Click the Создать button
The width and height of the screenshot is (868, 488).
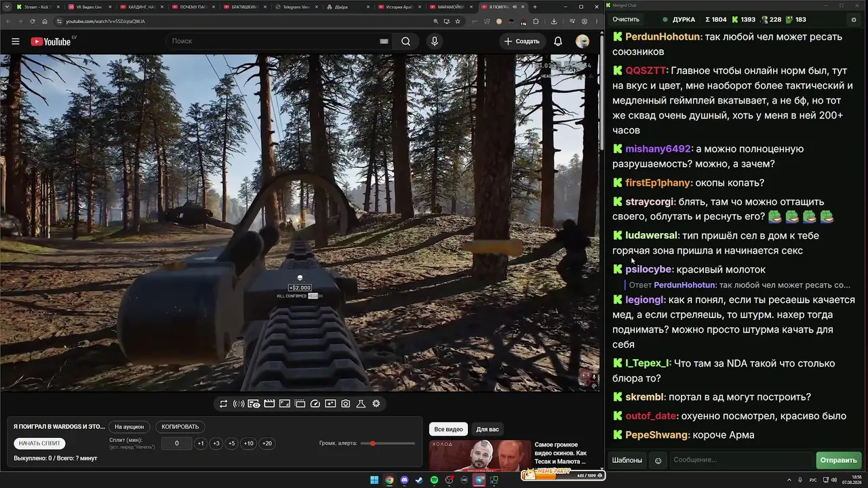click(521, 41)
